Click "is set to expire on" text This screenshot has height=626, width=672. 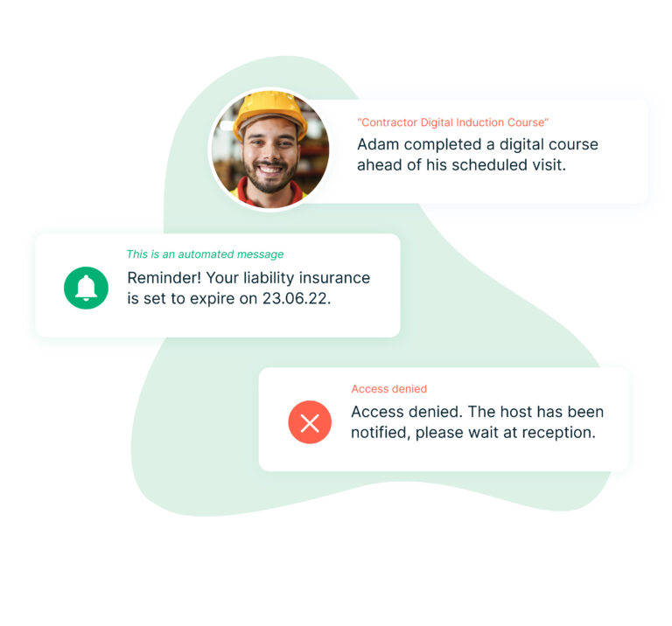point(192,298)
